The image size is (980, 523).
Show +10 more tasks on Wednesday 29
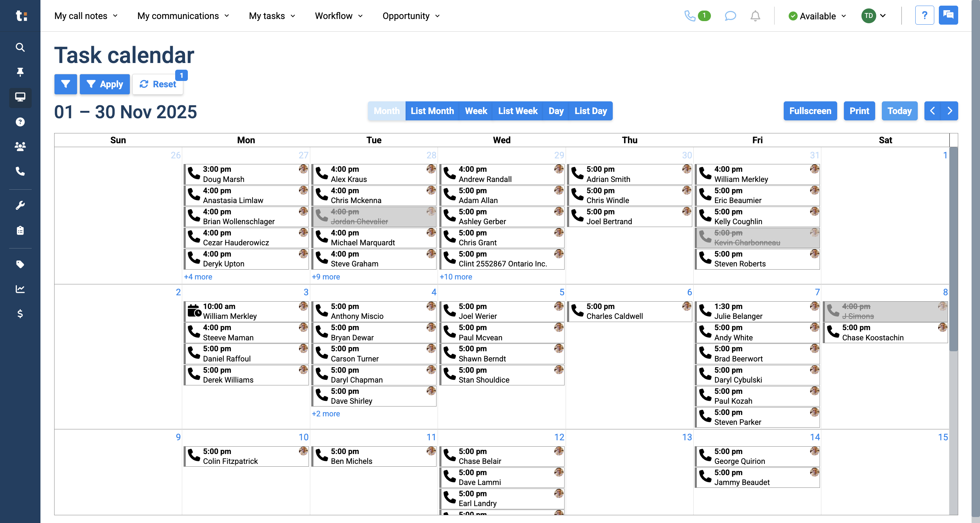click(x=456, y=277)
